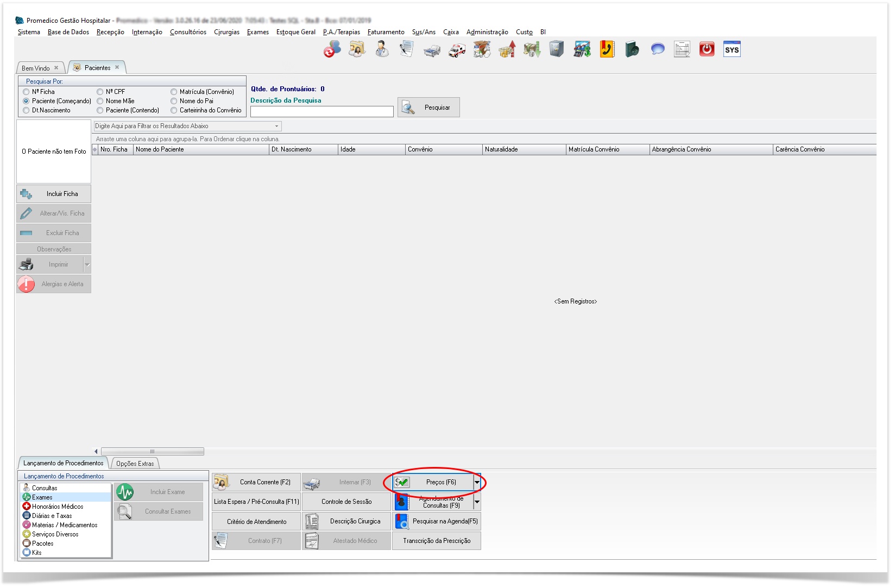This screenshot has height=588, width=895.
Task: Open the safe vault toolbar icon
Action: [557, 49]
